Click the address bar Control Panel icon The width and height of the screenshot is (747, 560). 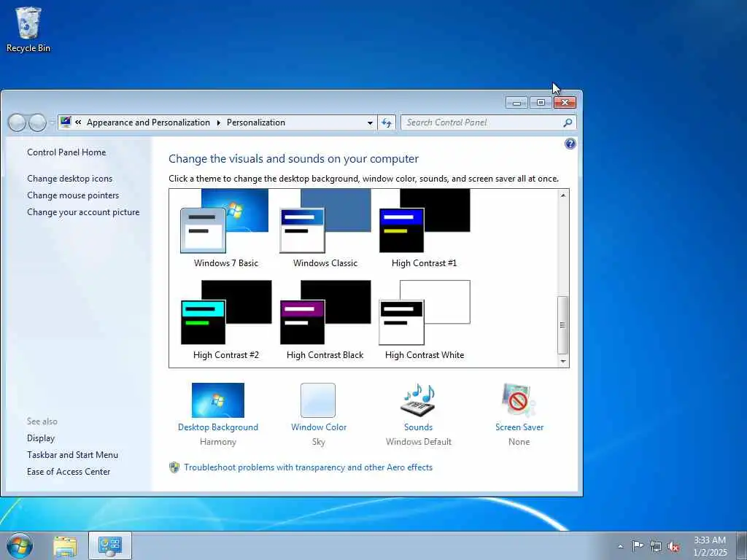(66, 122)
